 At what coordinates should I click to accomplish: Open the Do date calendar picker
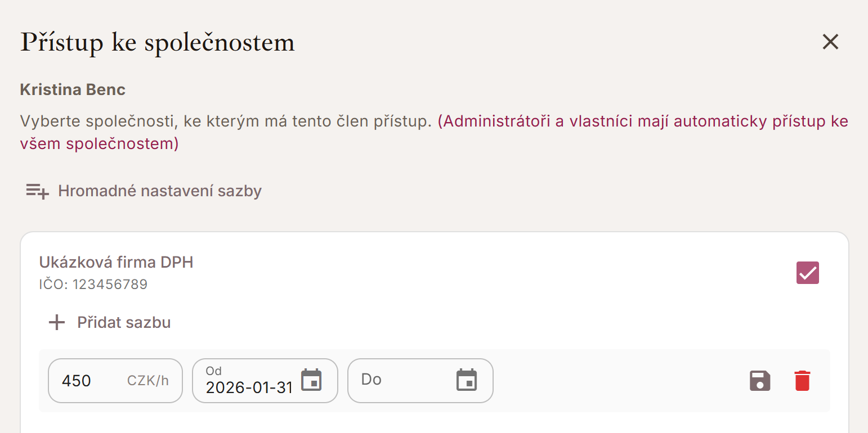point(466,380)
